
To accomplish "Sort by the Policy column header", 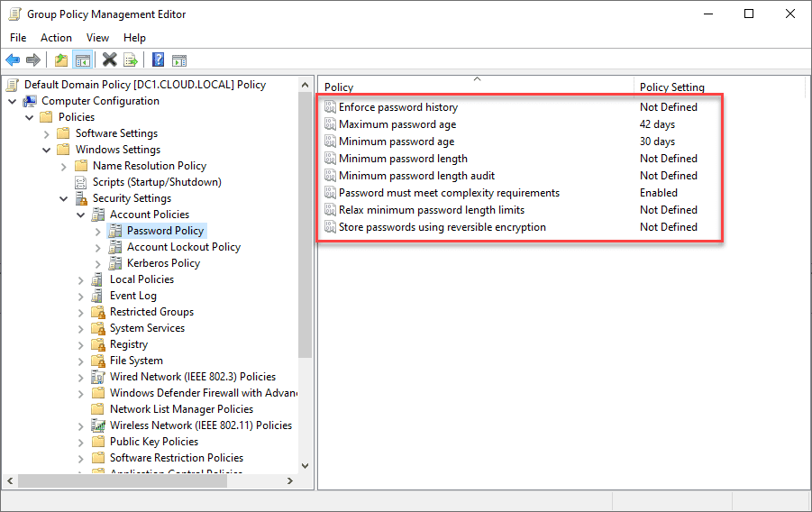I will [476, 87].
